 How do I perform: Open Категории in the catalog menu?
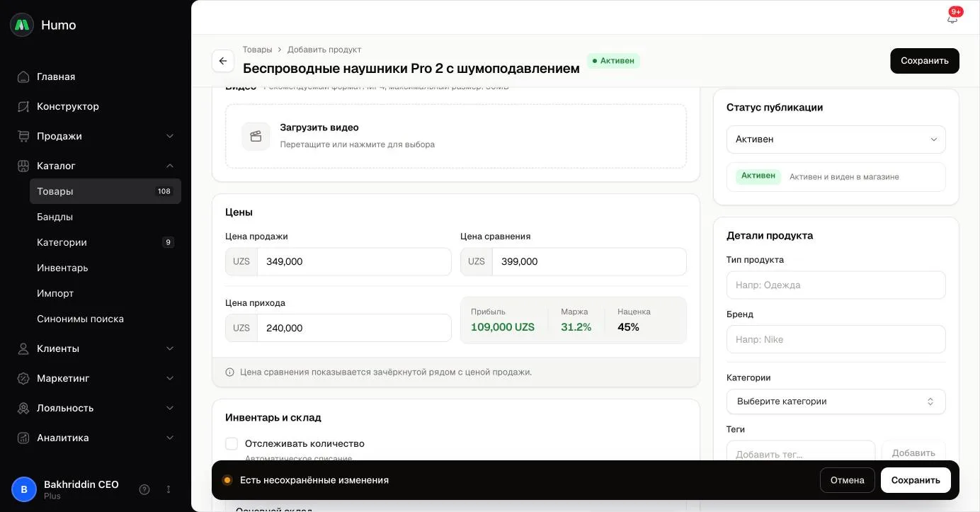(106, 242)
